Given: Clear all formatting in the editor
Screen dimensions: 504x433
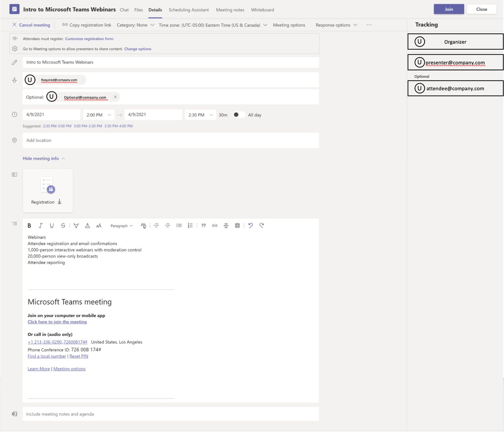Looking at the screenshot, I should [x=143, y=226].
